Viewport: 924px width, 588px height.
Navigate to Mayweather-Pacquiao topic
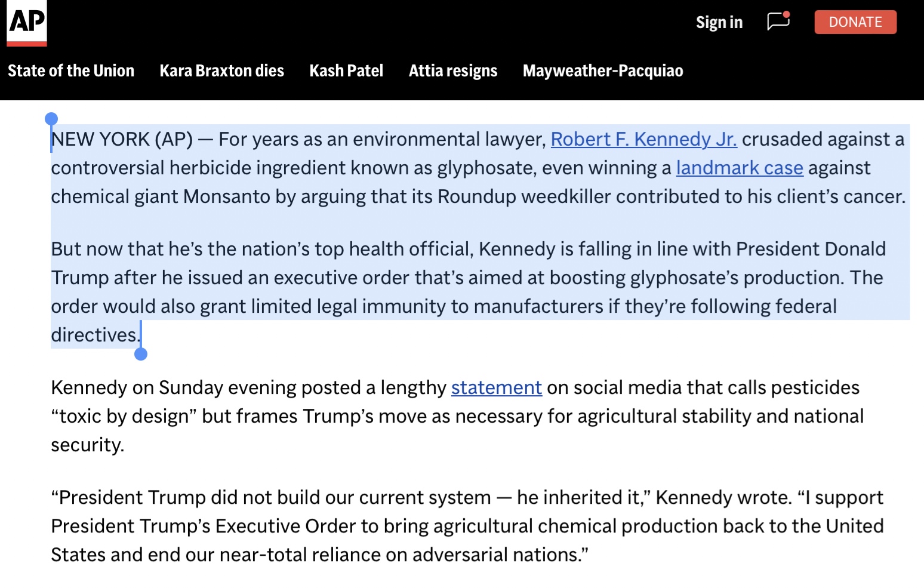[602, 71]
